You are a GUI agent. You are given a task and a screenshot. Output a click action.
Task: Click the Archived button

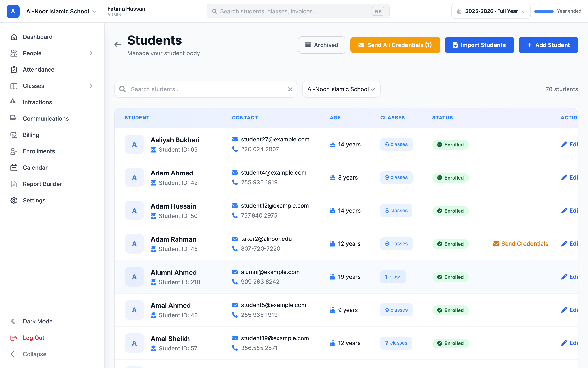point(322,45)
